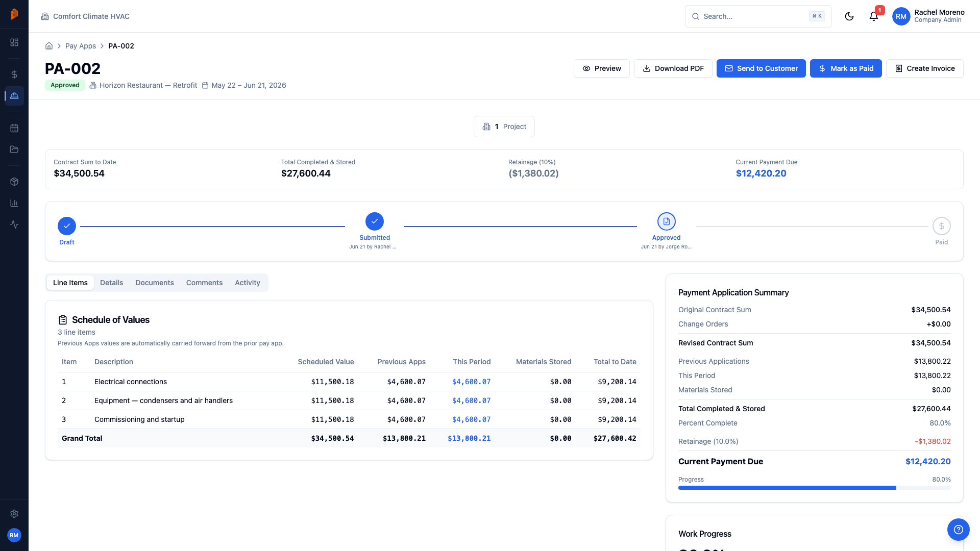This screenshot has height=551, width=980.
Task: Click This Period $4,600.07 for Electrical connections
Action: (471, 382)
